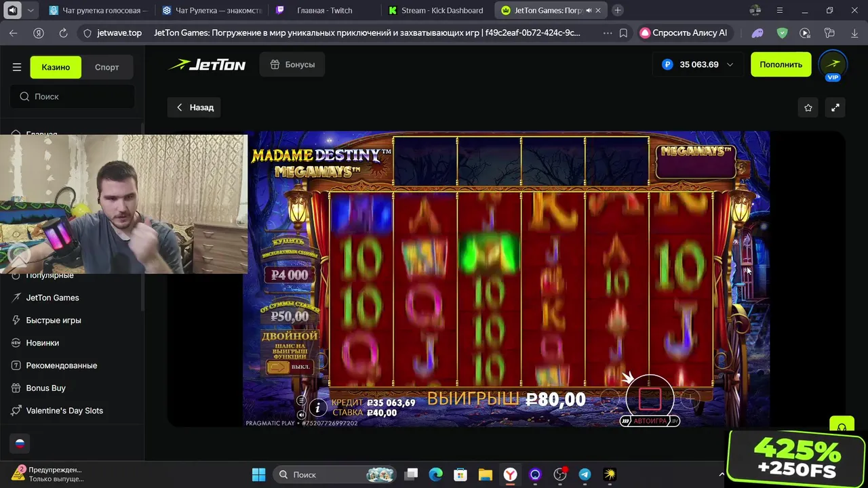Open slot info with the i icon
868x488 pixels.
point(317,407)
